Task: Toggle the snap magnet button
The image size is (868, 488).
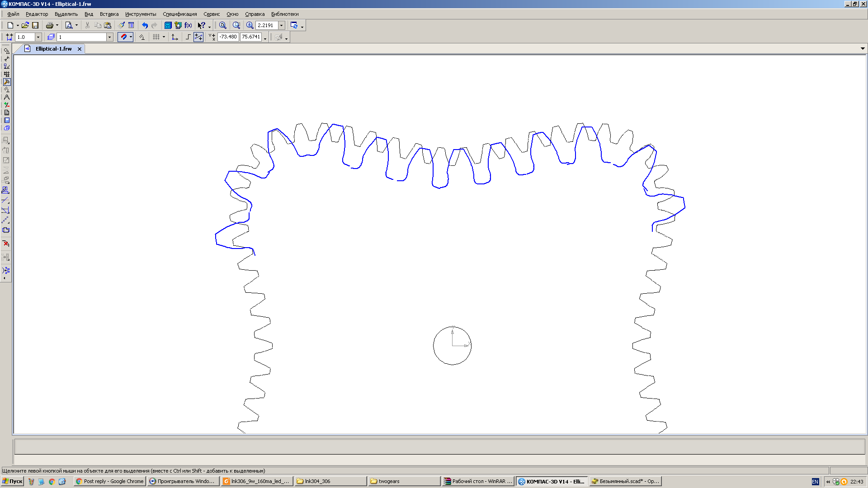Action: pos(123,37)
